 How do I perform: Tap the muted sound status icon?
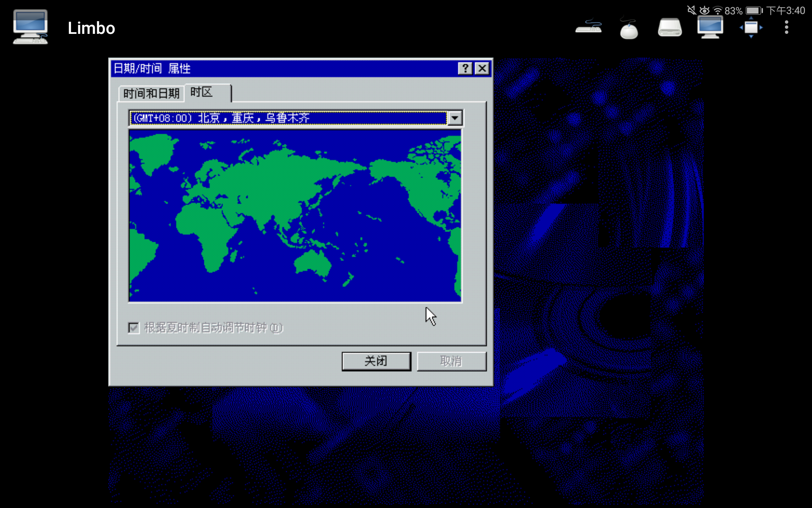[x=691, y=10]
